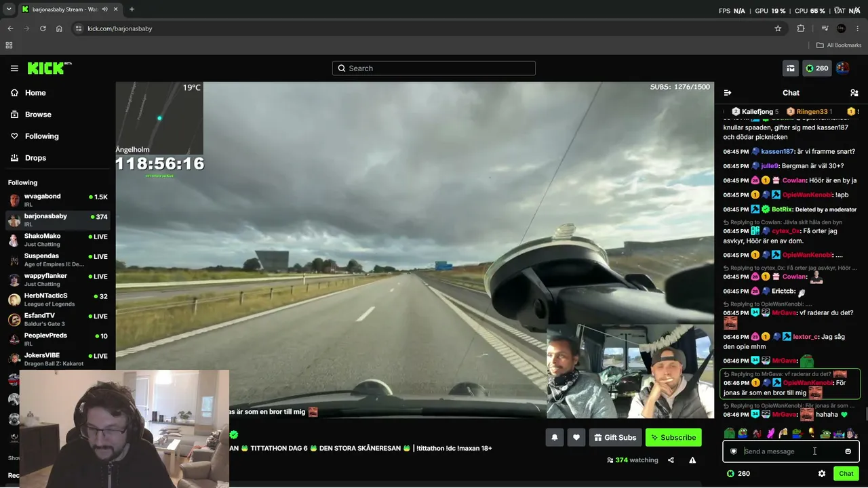This screenshot has height=488, width=868.
Task: Open the emote picker smiley
Action: (x=848, y=451)
